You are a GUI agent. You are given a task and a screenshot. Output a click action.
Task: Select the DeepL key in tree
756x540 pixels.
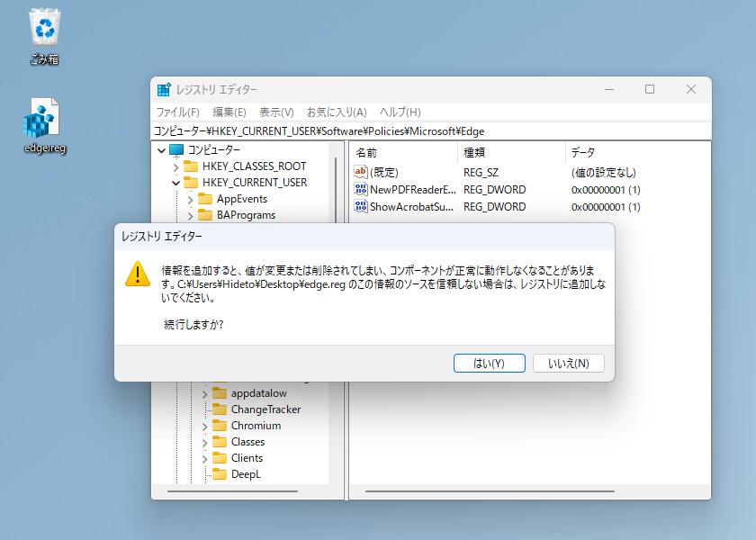(x=246, y=474)
